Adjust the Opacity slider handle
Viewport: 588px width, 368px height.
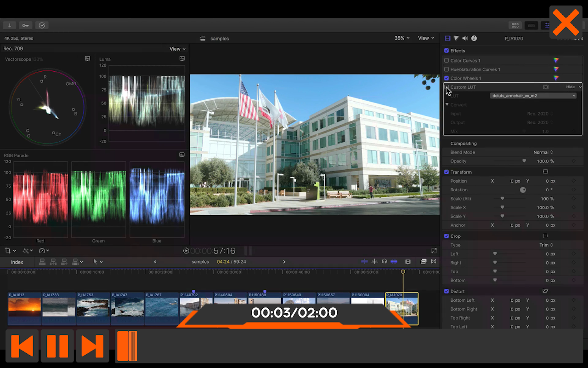tap(524, 161)
